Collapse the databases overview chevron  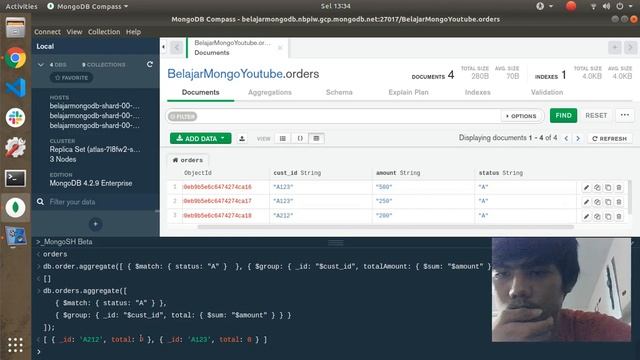40,64
